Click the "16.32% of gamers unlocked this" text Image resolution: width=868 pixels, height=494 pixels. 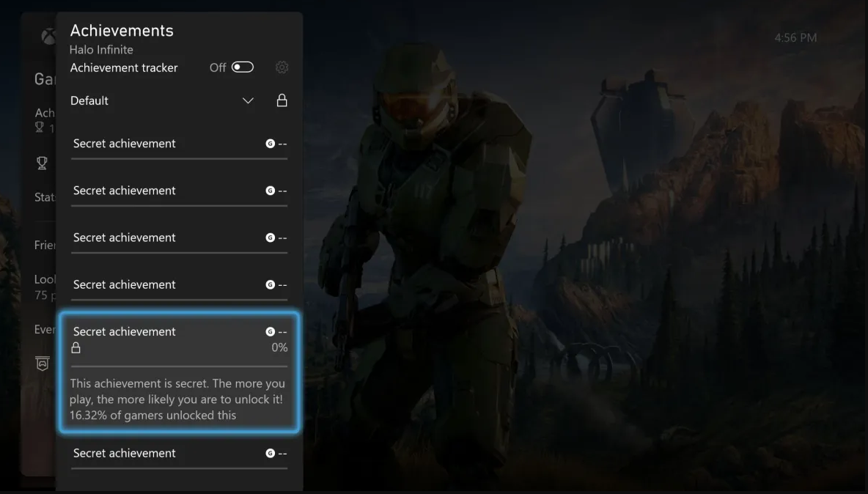click(x=152, y=415)
